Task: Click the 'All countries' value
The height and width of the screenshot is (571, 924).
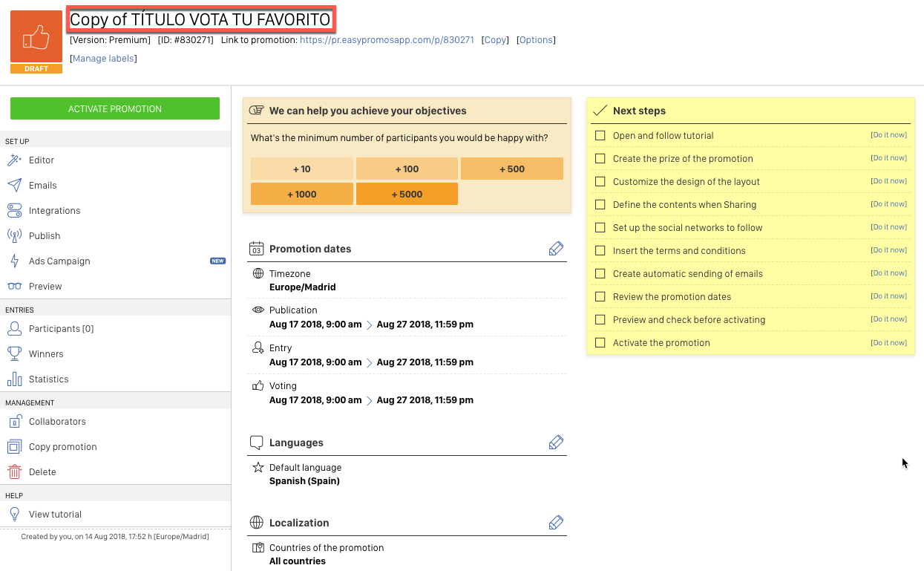Action: click(297, 561)
